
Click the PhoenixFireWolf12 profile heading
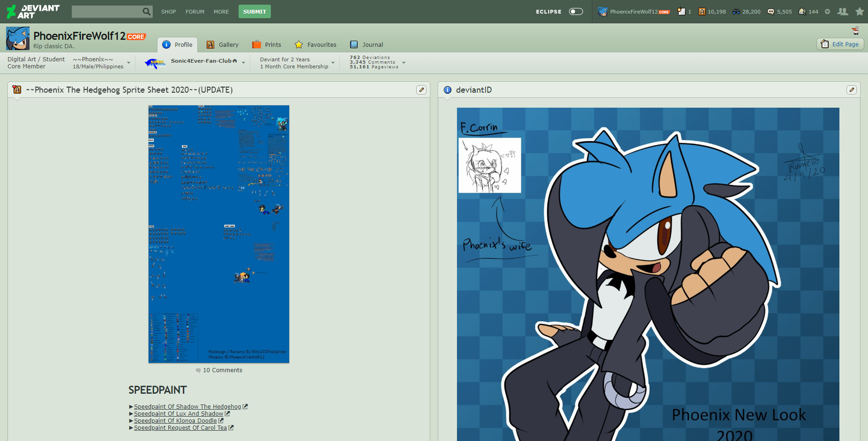79,36
